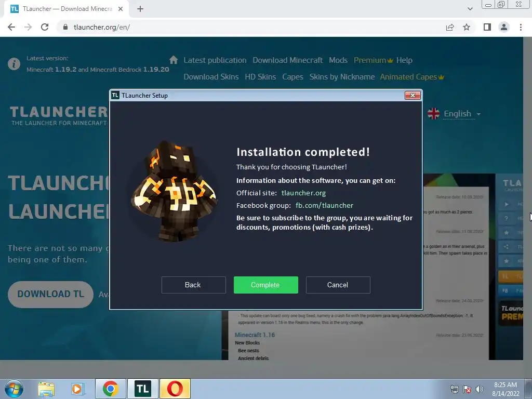Click the Back button in setup dialog
Viewport: 532px width, 399px height.
click(x=193, y=285)
